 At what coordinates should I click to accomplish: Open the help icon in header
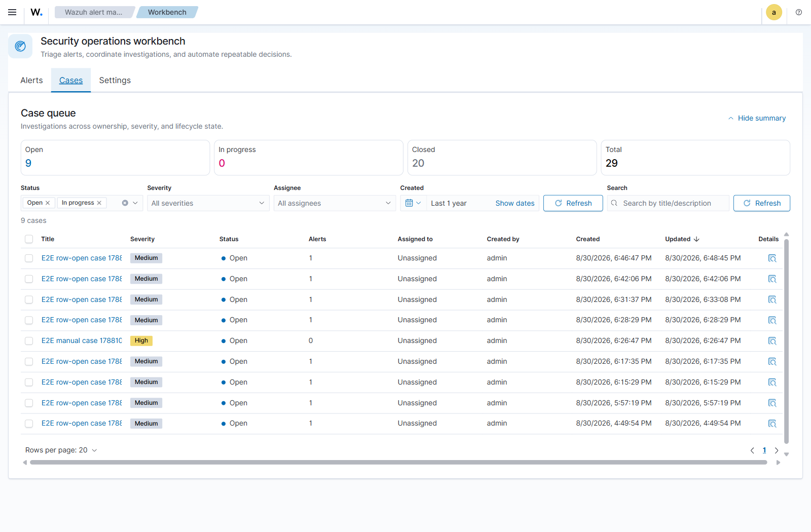(799, 12)
